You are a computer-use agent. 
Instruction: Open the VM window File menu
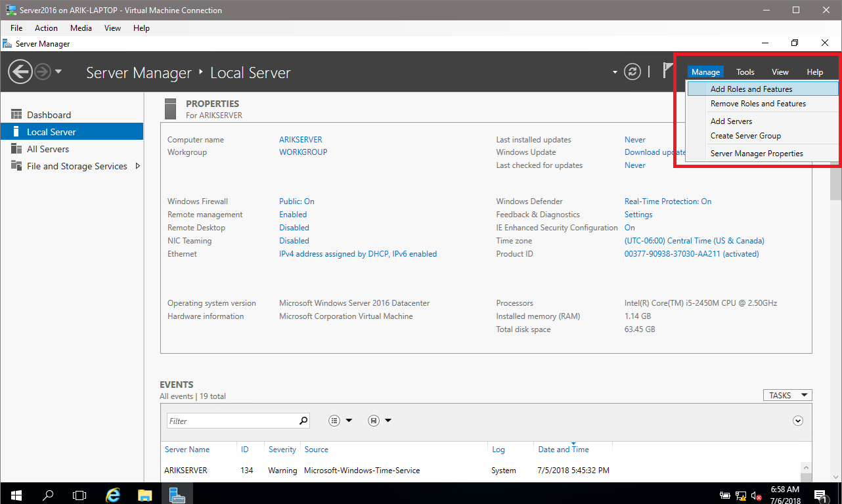tap(16, 28)
